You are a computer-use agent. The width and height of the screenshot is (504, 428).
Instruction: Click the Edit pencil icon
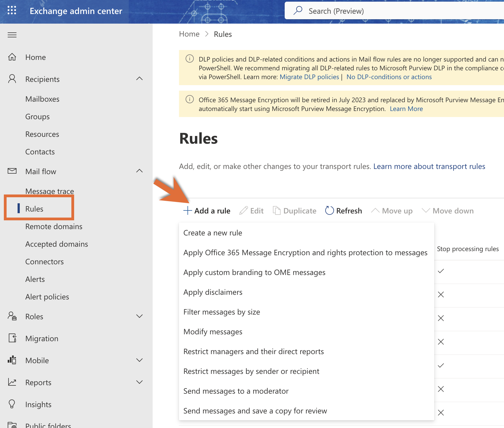click(243, 210)
